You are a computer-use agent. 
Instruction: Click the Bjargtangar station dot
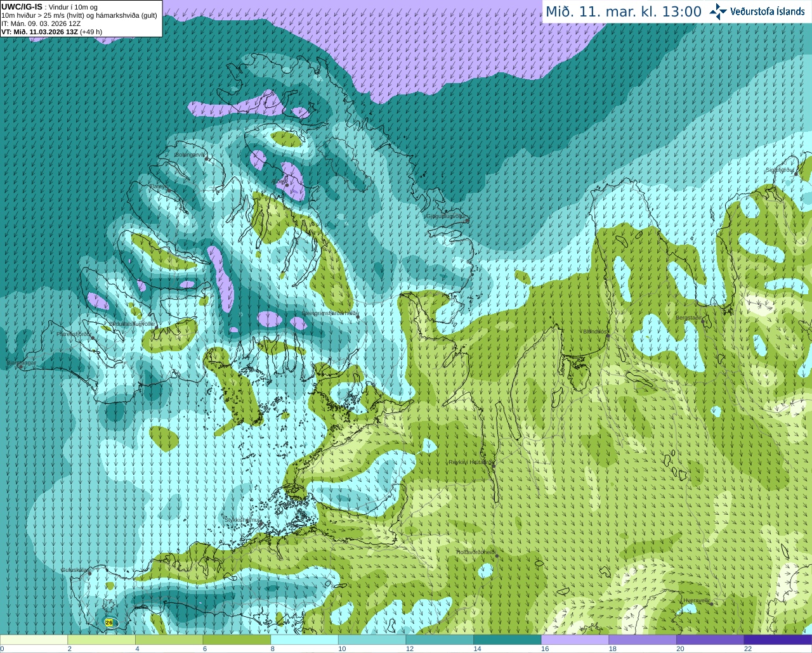[x=20, y=367]
